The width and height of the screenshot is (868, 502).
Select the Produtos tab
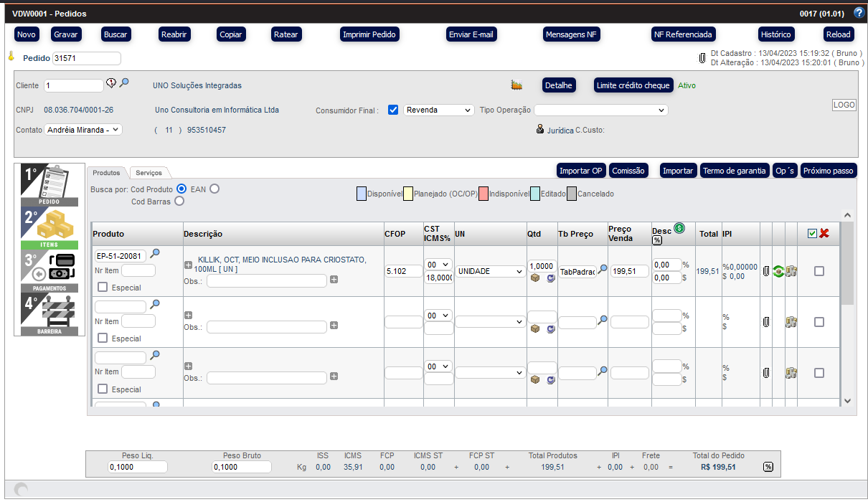(108, 173)
